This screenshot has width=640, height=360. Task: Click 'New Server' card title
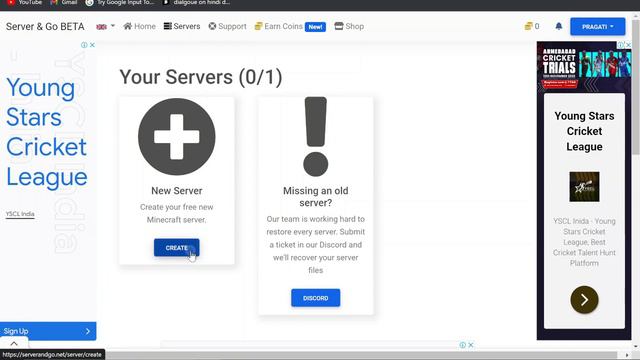pyautogui.click(x=177, y=191)
